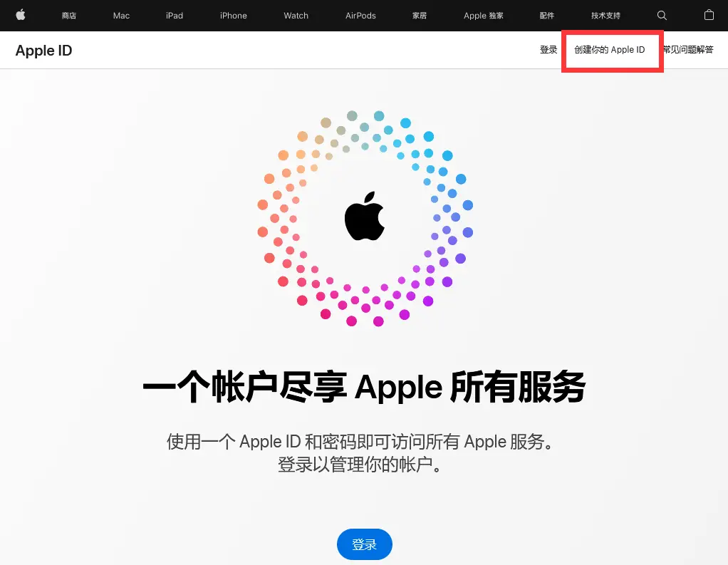Open the AirPods menu item

pos(360,16)
